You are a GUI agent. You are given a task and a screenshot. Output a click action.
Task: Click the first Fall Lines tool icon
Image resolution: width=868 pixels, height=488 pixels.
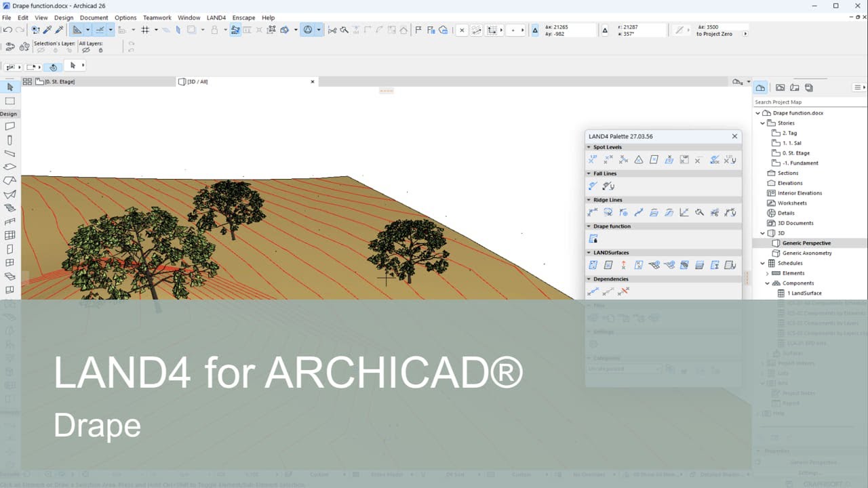pos(593,186)
